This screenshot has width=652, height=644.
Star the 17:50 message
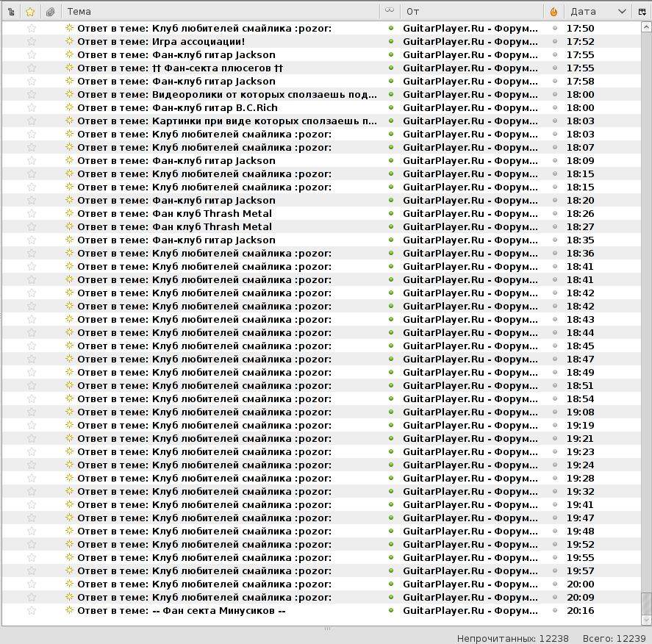(32, 28)
